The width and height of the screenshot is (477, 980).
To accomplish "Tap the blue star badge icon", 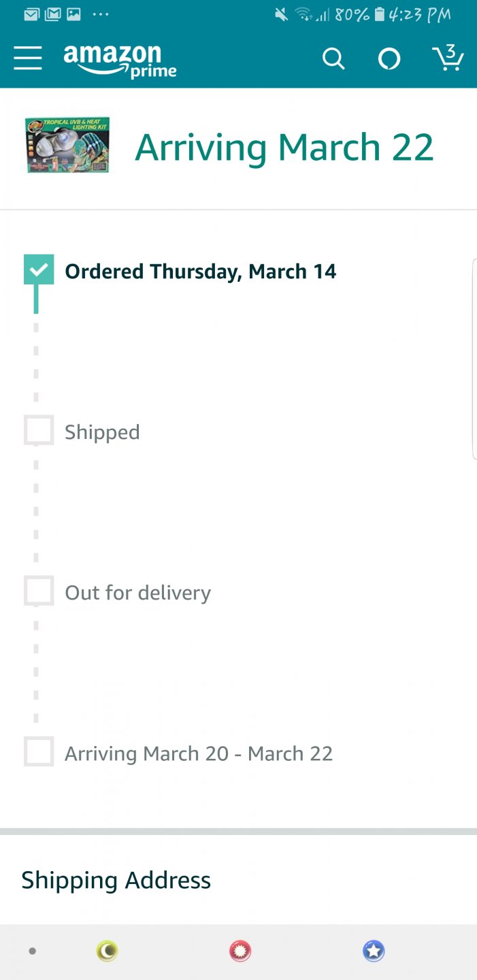I will [x=374, y=951].
